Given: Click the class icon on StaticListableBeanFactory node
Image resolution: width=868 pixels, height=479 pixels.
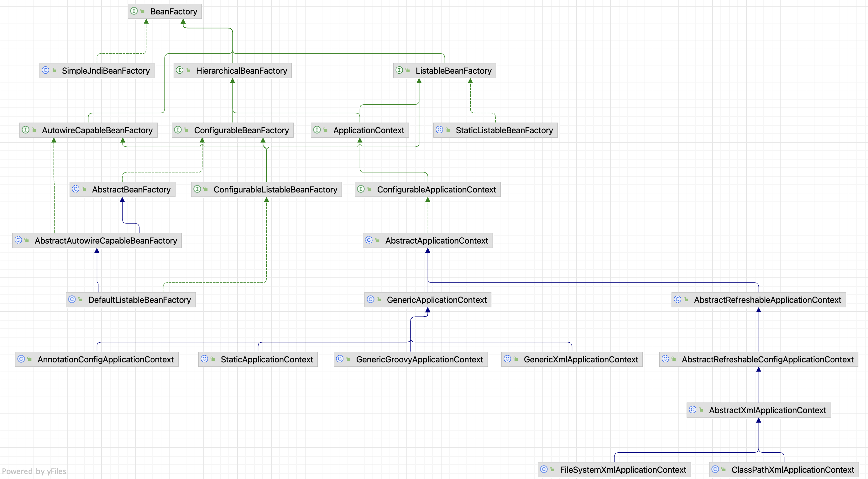Looking at the screenshot, I should click(x=439, y=130).
